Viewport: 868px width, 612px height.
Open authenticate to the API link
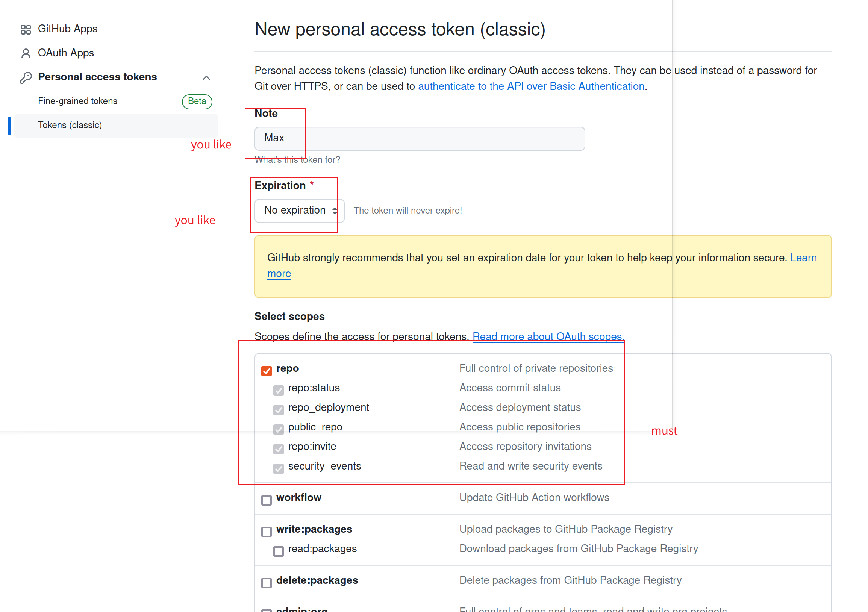pyautogui.click(x=531, y=86)
